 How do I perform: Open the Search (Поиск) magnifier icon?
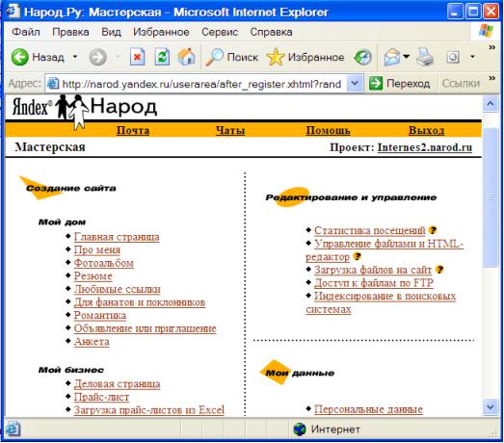click(214, 57)
